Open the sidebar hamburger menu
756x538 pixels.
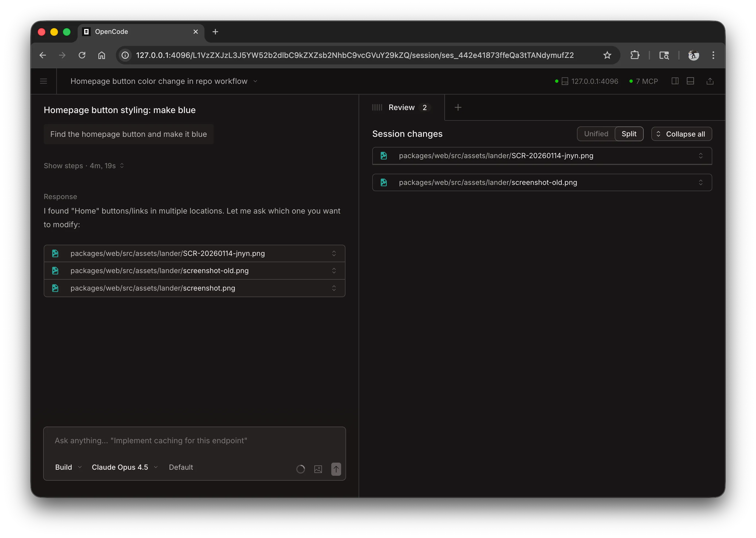point(43,81)
